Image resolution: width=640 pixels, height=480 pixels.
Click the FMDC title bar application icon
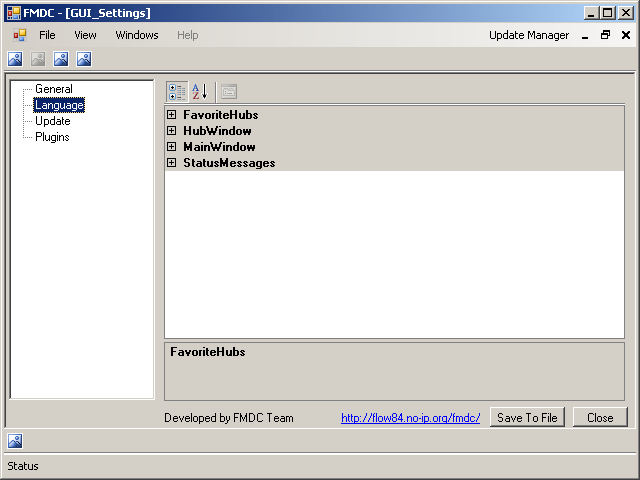pos(14,13)
